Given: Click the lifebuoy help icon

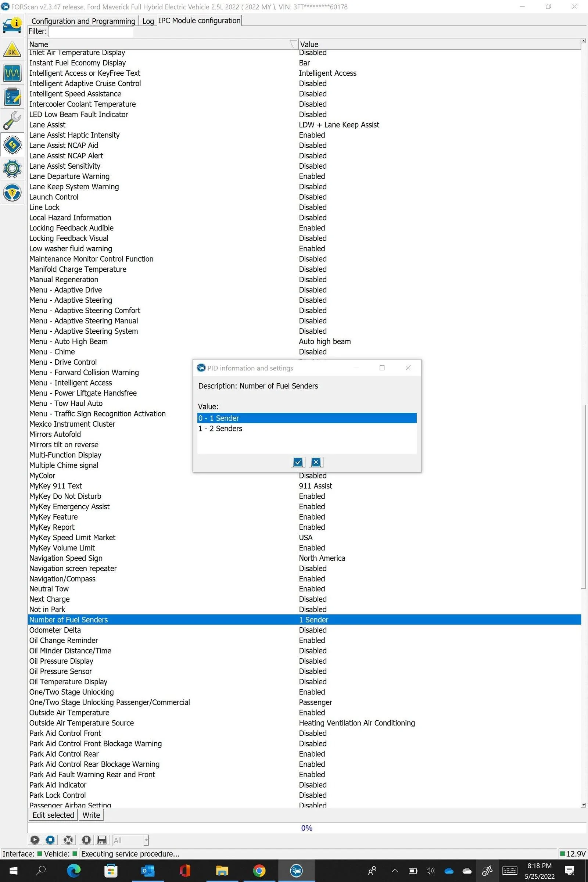Looking at the screenshot, I should tap(68, 840).
